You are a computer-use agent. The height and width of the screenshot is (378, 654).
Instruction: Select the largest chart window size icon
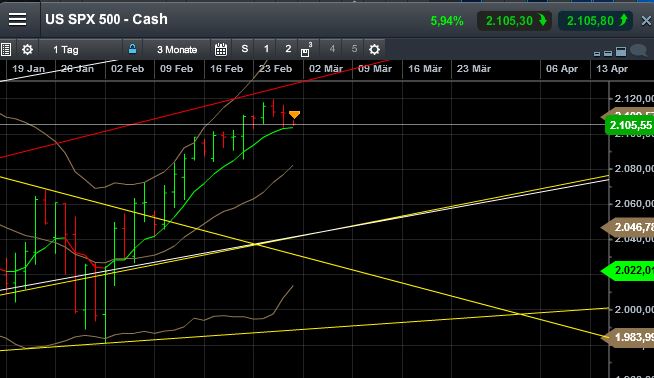(621, 51)
